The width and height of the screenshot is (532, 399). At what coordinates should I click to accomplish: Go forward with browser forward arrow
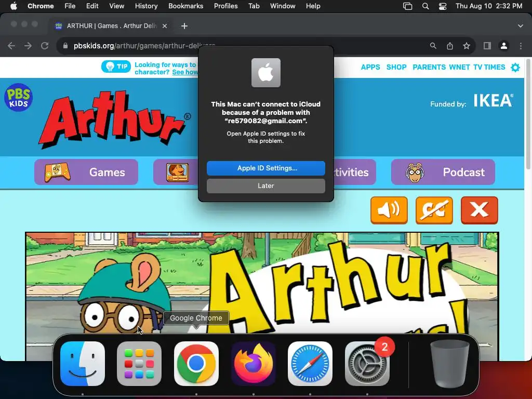[x=28, y=46]
